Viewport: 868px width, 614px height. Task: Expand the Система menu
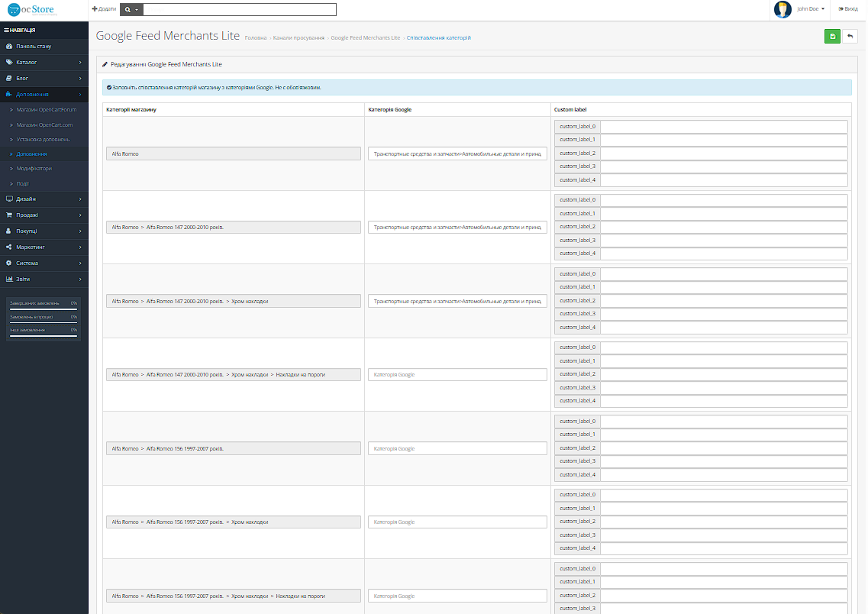tap(44, 263)
